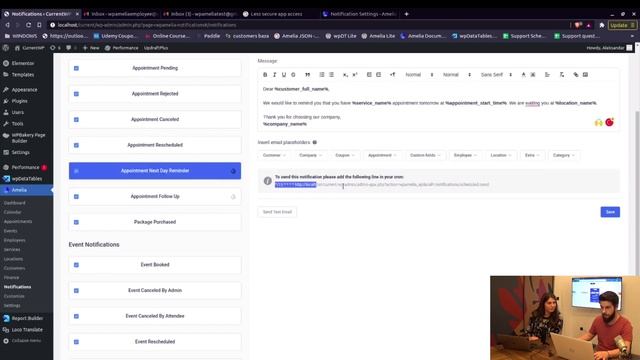Expand the Location placeholders dropdown

click(x=500, y=155)
